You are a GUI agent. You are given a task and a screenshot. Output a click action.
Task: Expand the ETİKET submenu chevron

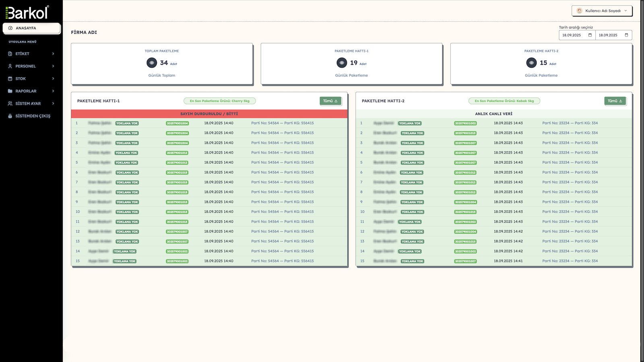[53, 53]
